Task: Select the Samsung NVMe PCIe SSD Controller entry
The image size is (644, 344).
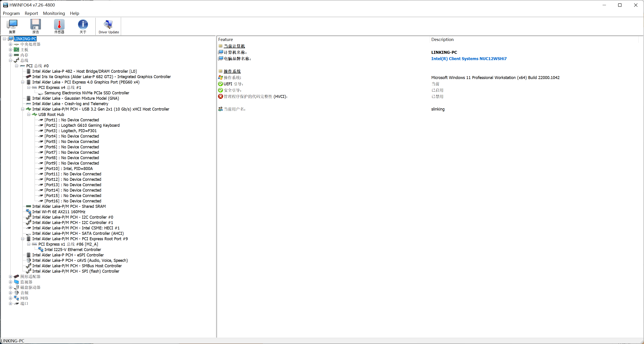Action: [86, 93]
